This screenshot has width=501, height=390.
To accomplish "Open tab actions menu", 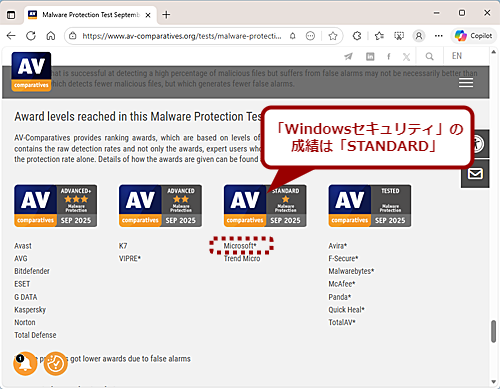I will pos(11,15).
